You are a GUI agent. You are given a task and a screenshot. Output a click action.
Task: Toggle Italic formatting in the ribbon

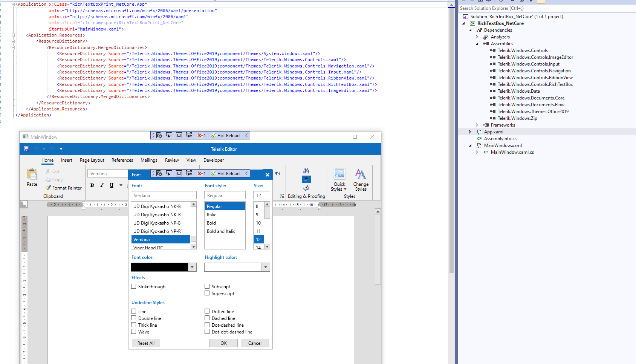click(102, 185)
